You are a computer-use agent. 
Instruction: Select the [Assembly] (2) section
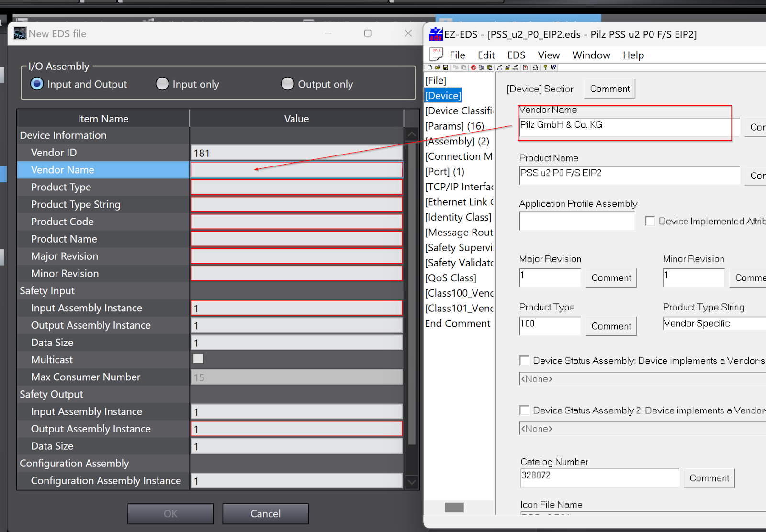pyautogui.click(x=457, y=141)
